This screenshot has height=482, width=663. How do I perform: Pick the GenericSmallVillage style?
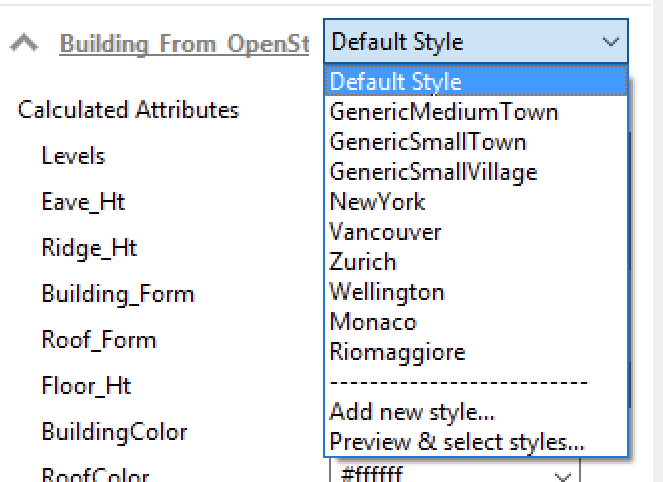(x=433, y=172)
